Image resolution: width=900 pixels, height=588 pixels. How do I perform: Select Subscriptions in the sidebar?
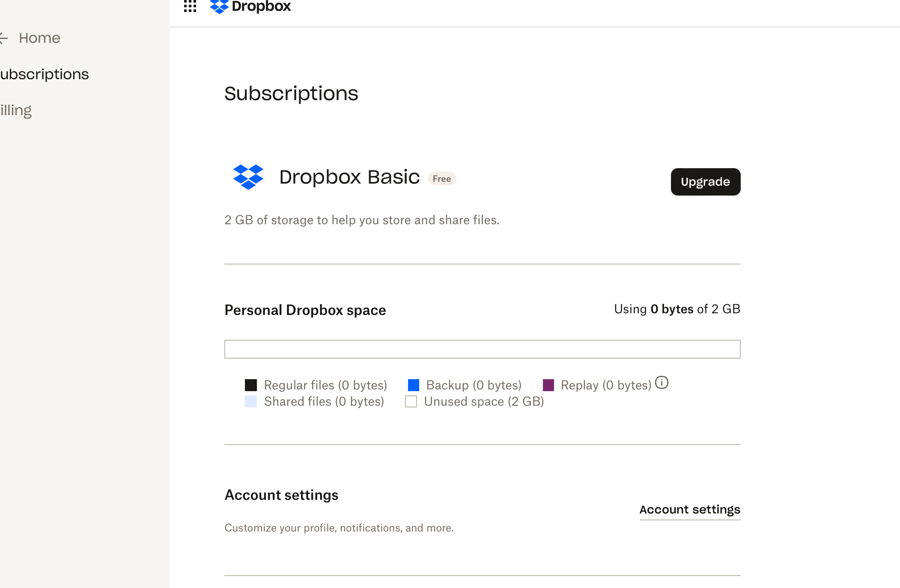[44, 74]
